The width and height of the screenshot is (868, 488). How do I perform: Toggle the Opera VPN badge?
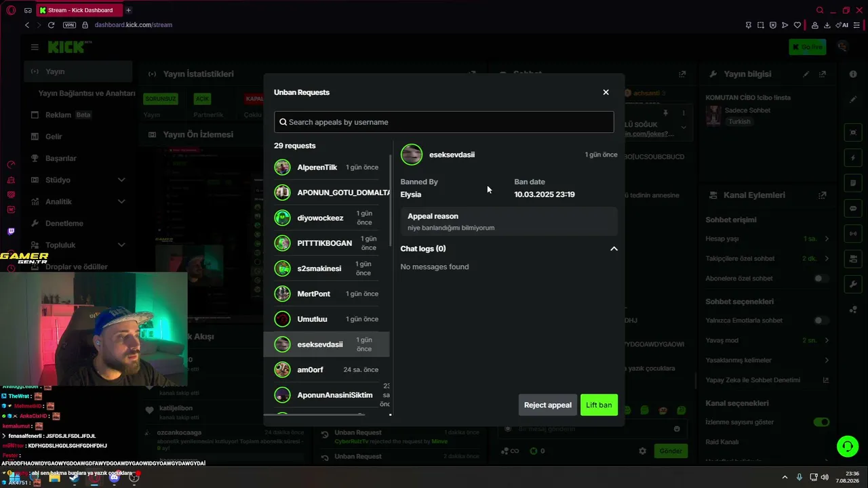[x=69, y=25]
